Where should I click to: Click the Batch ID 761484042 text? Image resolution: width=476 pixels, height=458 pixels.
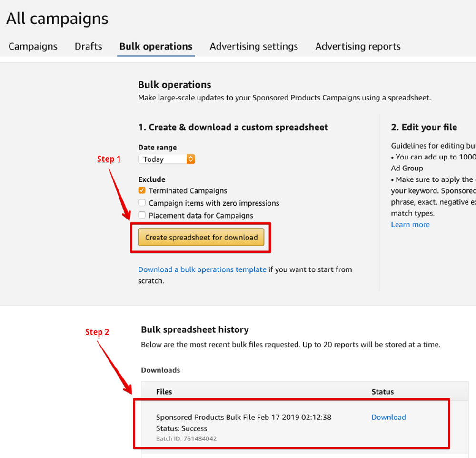(186, 438)
